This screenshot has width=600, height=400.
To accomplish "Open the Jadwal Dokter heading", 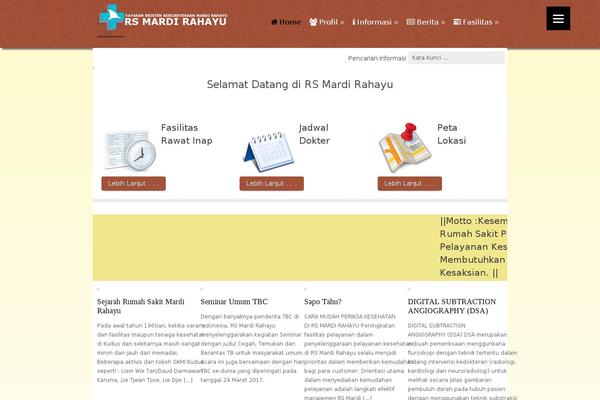I will pos(314,134).
